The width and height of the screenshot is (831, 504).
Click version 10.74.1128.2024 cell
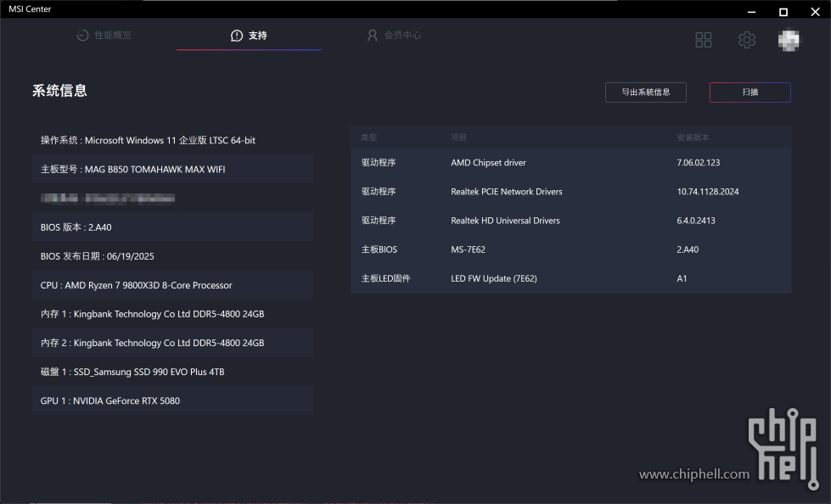coord(708,191)
